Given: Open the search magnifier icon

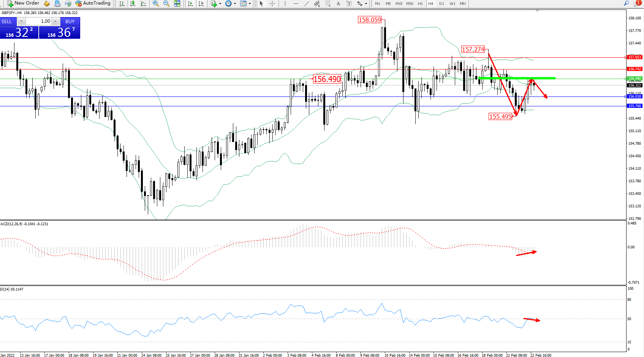Looking at the screenshot, I should click(626, 3).
